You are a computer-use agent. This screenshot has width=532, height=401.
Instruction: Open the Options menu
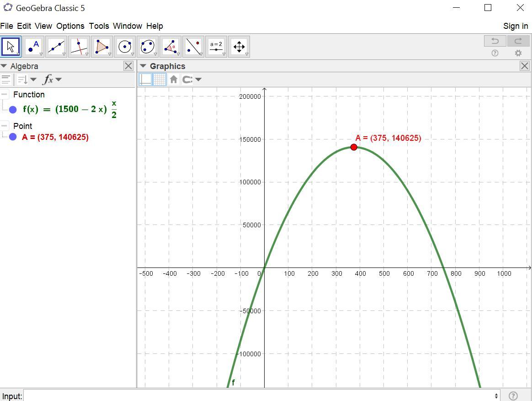[70, 26]
